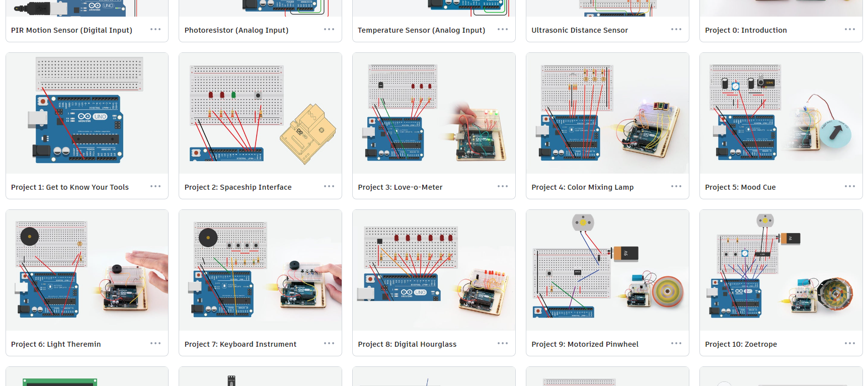Select Project 9: Motorized Pinwheel circuit thumbnail
Image resolution: width=868 pixels, height=386 pixels.
coord(607,270)
